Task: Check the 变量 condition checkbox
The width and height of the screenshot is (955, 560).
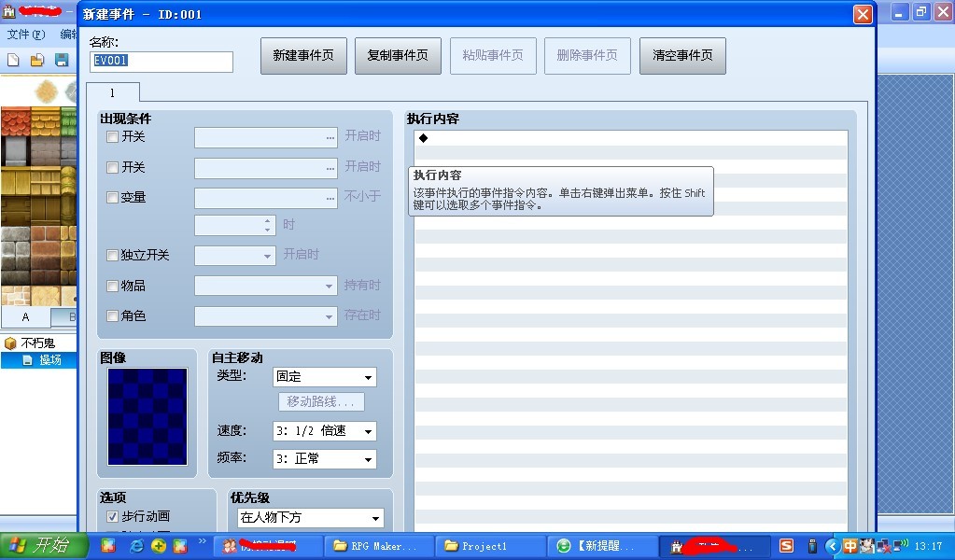Action: 112,197
